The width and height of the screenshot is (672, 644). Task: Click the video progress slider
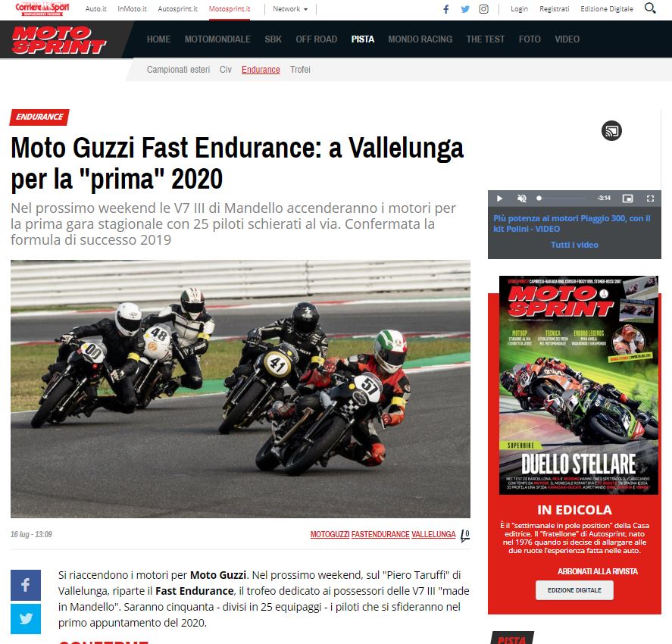pos(561,199)
